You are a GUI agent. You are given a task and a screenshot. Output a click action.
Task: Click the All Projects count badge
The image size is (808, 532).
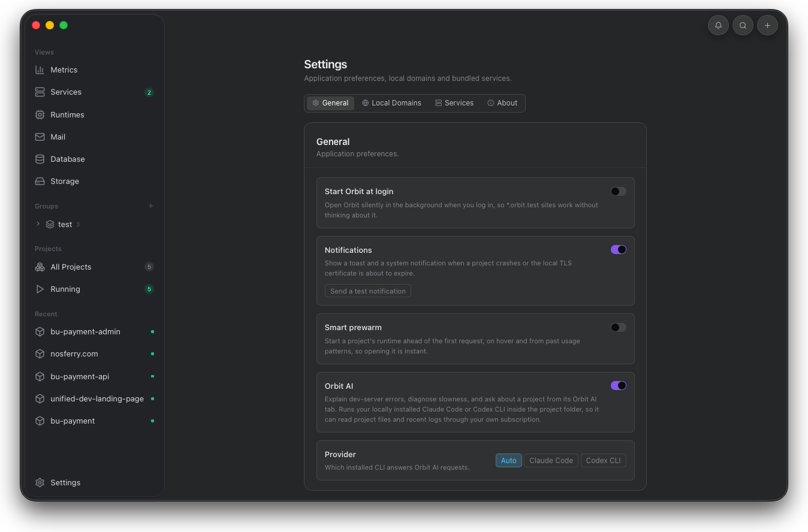(x=149, y=267)
